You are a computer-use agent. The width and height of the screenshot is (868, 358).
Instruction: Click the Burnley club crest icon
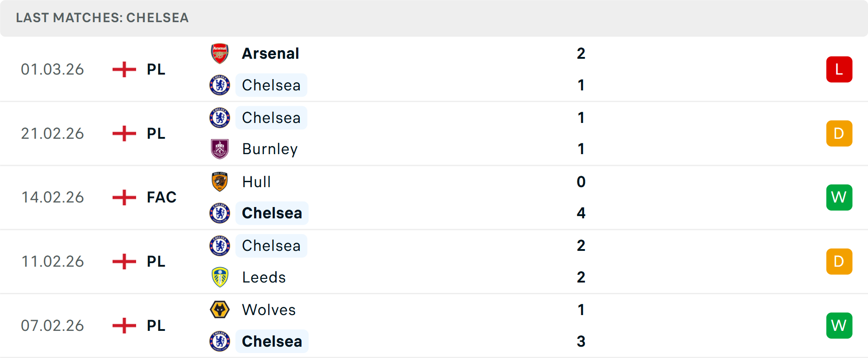coord(220,149)
